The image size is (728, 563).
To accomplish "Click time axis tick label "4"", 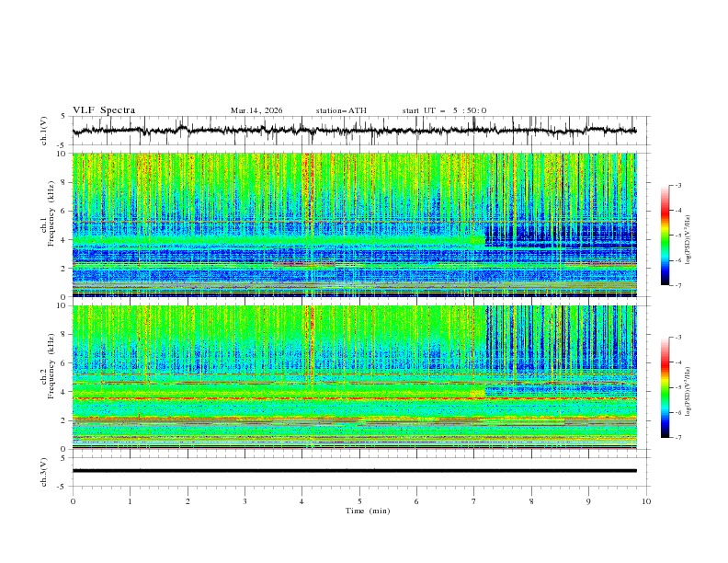I will point(302,501).
